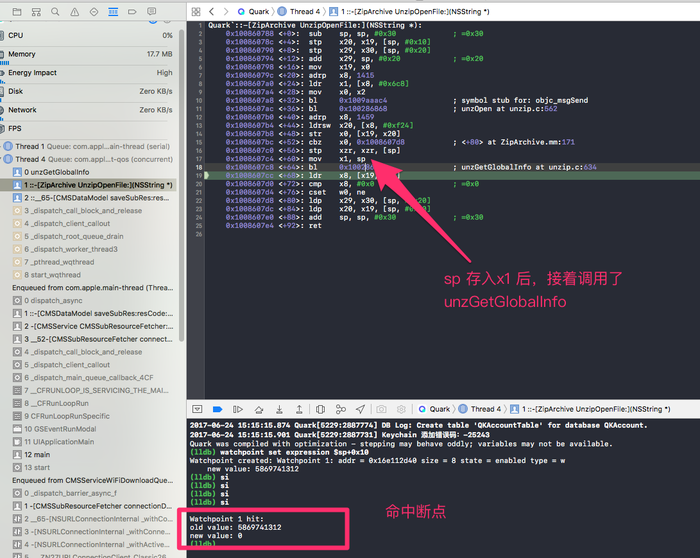Viewport: 700px width, 558px height.
Task: Open the Test navigator diamond icon
Action: coord(94,12)
